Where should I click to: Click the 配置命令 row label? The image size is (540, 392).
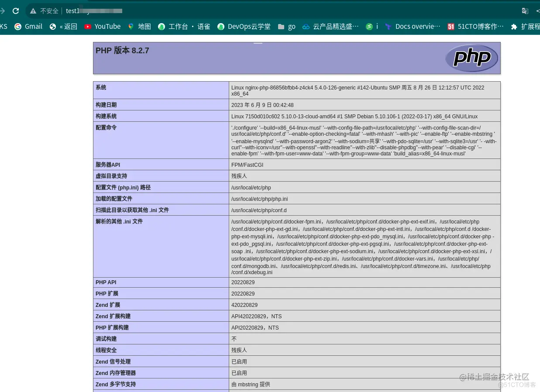pyautogui.click(x=106, y=127)
